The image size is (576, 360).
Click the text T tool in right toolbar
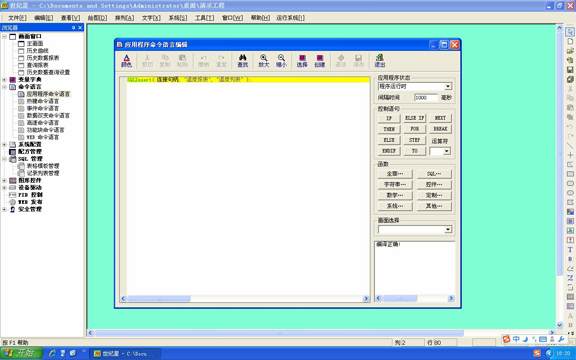point(570,249)
